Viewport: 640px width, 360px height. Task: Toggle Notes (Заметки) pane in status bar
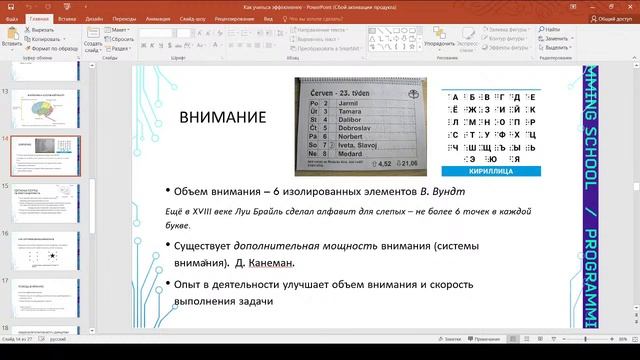(x=449, y=339)
